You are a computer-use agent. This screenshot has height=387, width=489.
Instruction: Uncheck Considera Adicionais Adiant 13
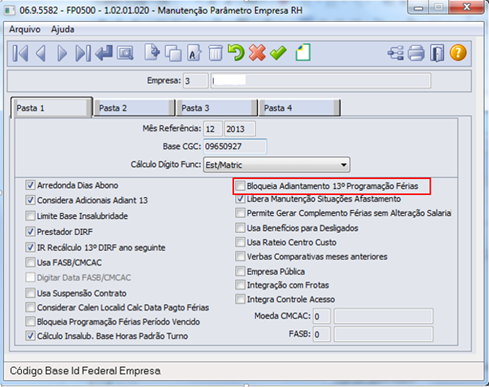point(30,200)
